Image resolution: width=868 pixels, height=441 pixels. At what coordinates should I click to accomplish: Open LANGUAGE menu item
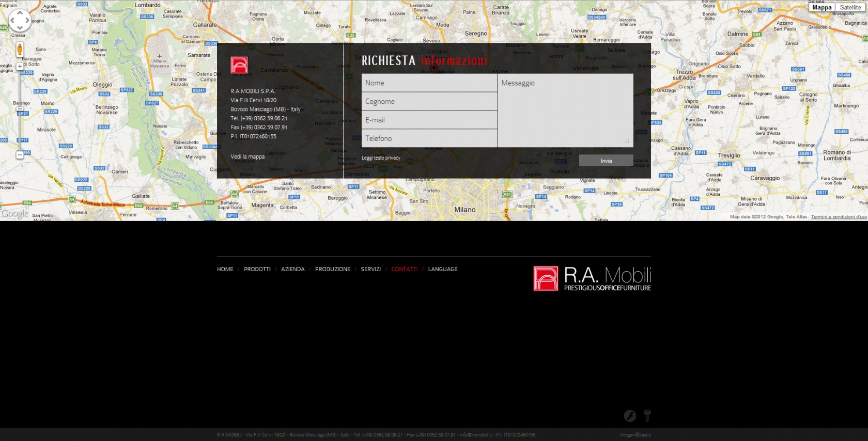pos(443,269)
